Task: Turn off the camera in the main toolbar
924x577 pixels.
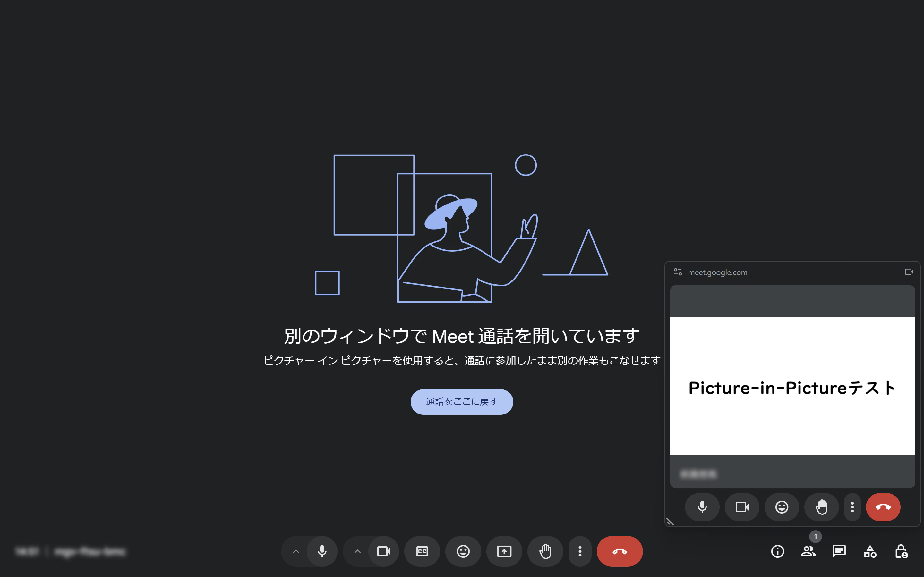Action: tap(384, 551)
